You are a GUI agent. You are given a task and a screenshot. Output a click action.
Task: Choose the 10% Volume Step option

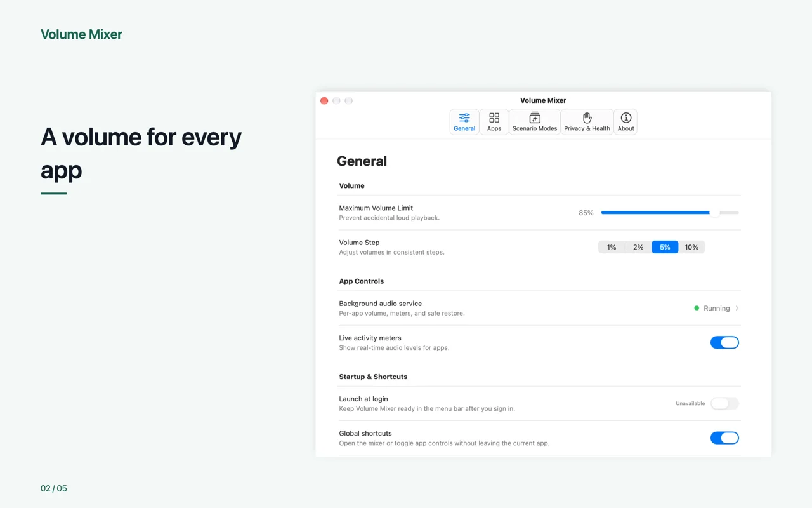[691, 247]
